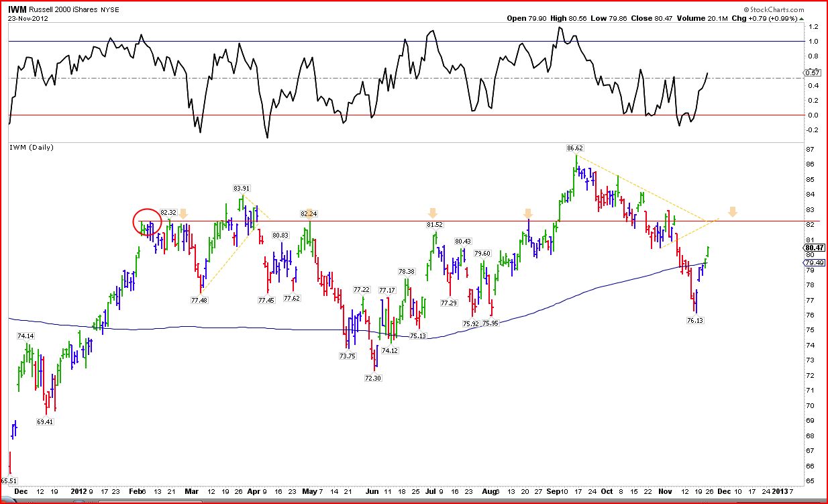Click the 69.41 low price label

pyautogui.click(x=45, y=422)
